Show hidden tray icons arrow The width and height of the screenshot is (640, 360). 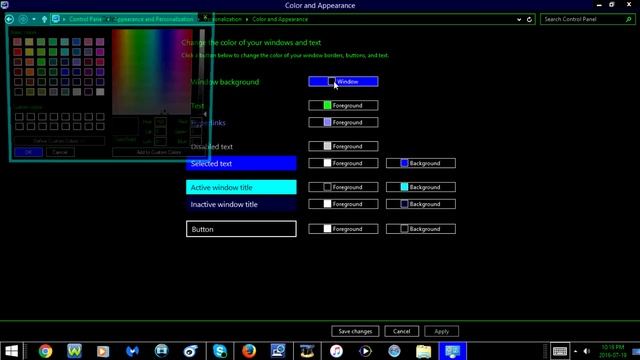coord(576,351)
